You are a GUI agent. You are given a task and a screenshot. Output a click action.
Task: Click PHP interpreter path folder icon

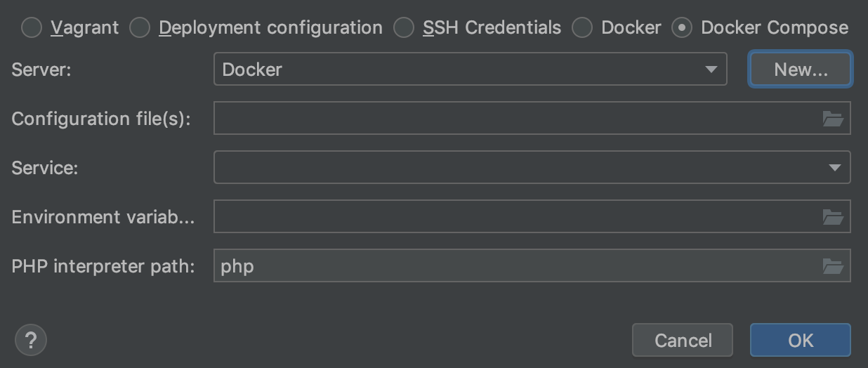[x=833, y=266]
